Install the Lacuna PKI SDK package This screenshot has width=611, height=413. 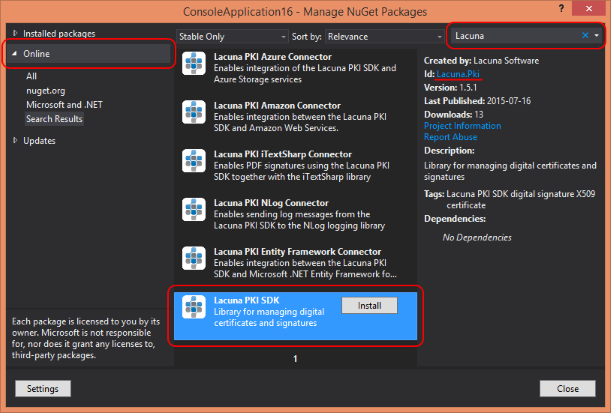coord(369,305)
